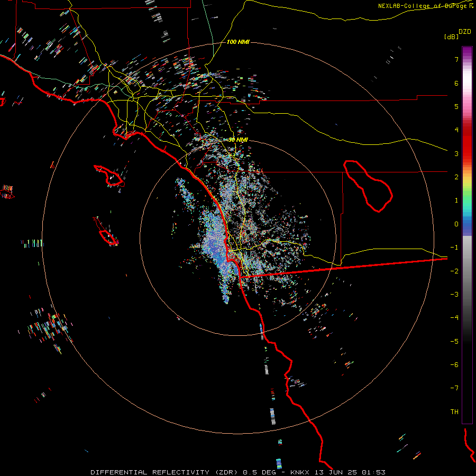
Task: Click the 6 value on the color scale
Action: [456, 83]
